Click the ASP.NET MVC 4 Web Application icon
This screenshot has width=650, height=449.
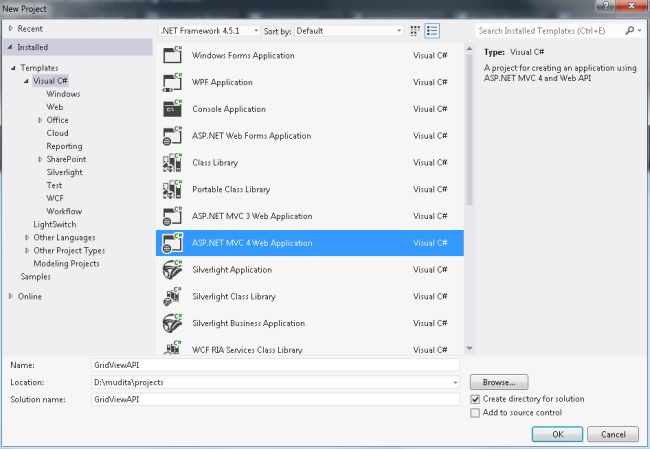click(x=172, y=243)
